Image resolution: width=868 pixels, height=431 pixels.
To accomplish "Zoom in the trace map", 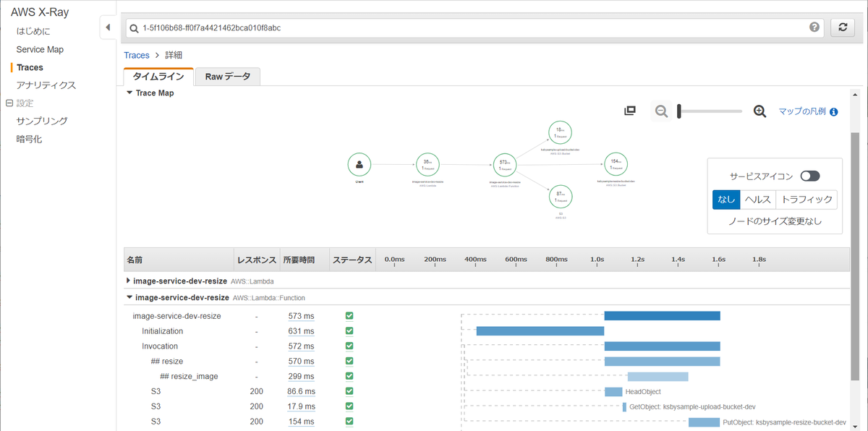I will 759,111.
